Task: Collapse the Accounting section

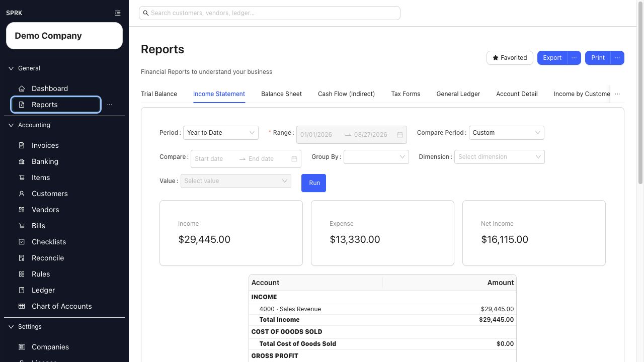Action: click(11, 125)
